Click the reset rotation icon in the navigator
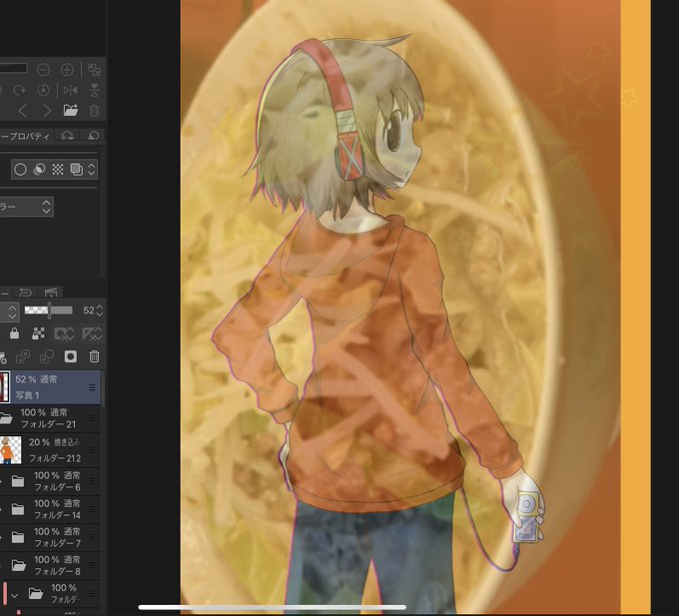This screenshot has height=616, width=679. (x=43, y=90)
